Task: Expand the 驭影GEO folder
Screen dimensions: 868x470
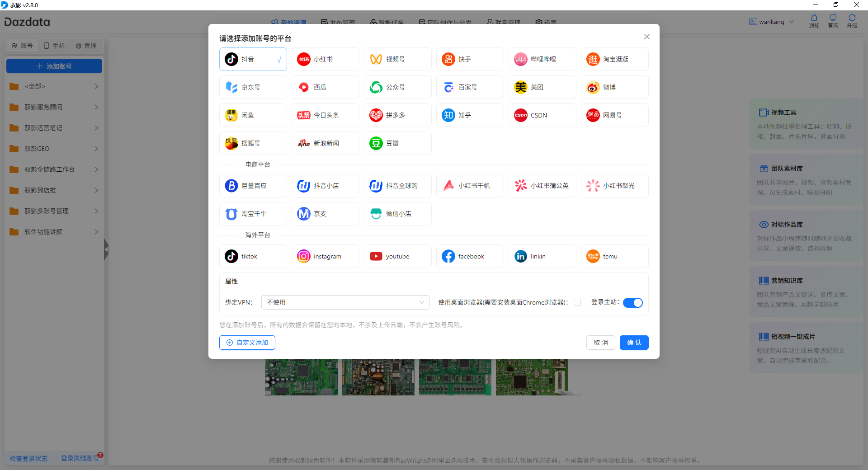Action: (54, 149)
